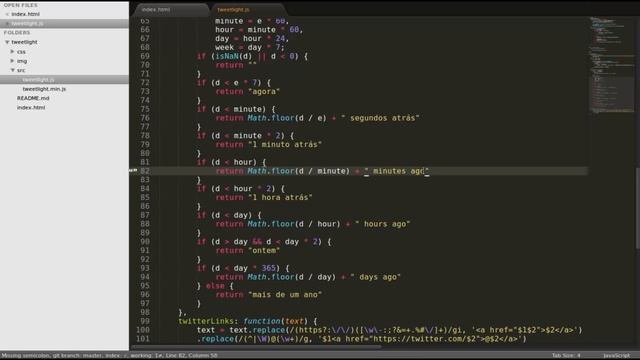Click the FOLDERS sidebar heading
The width and height of the screenshot is (640, 360).
click(17, 33)
